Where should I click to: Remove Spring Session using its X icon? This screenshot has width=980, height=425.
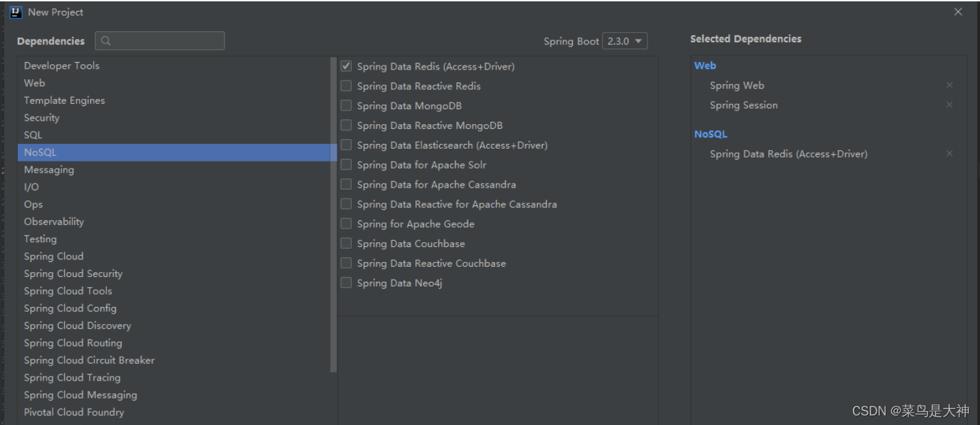(x=949, y=104)
